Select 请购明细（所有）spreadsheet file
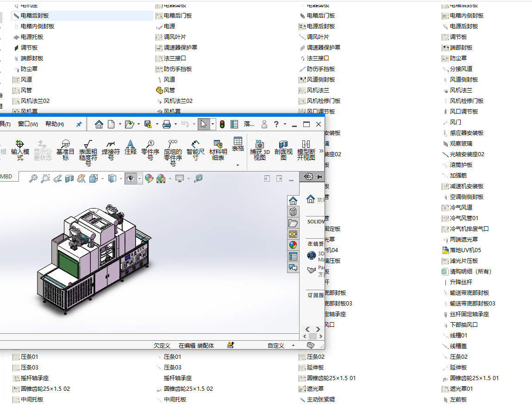 click(x=466, y=272)
